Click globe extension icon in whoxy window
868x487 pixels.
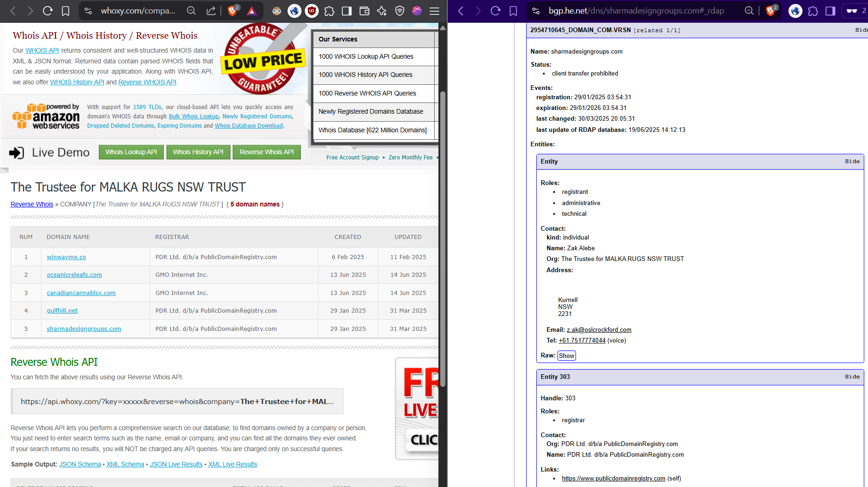(294, 11)
